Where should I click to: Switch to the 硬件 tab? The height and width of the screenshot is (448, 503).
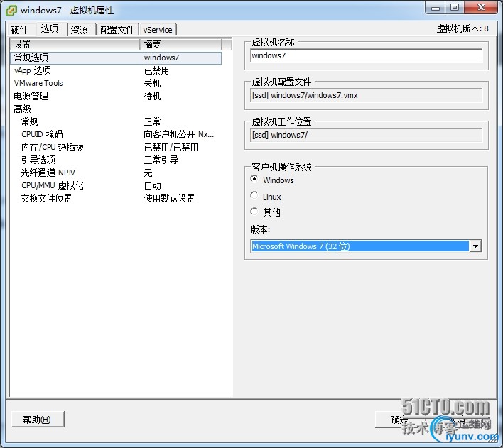click(x=20, y=30)
